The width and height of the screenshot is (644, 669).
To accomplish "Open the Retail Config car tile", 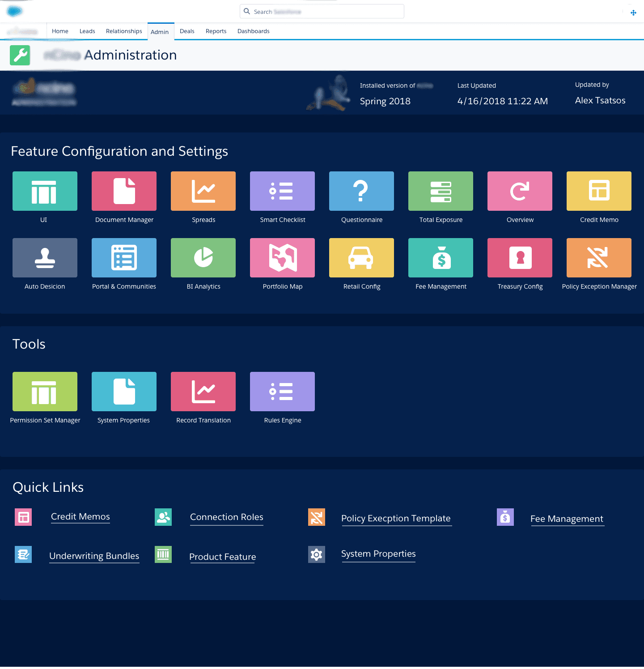I will (x=361, y=258).
